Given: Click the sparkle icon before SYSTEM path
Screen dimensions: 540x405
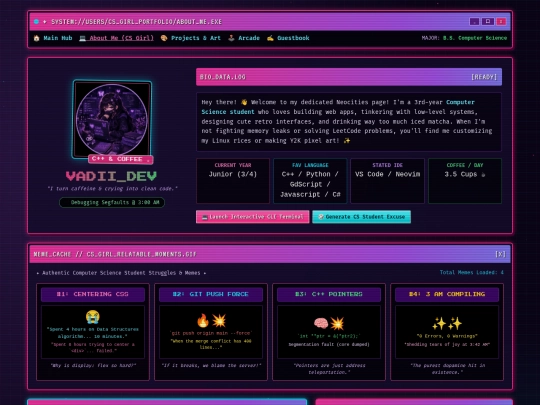Looking at the screenshot, I should 44,22.
